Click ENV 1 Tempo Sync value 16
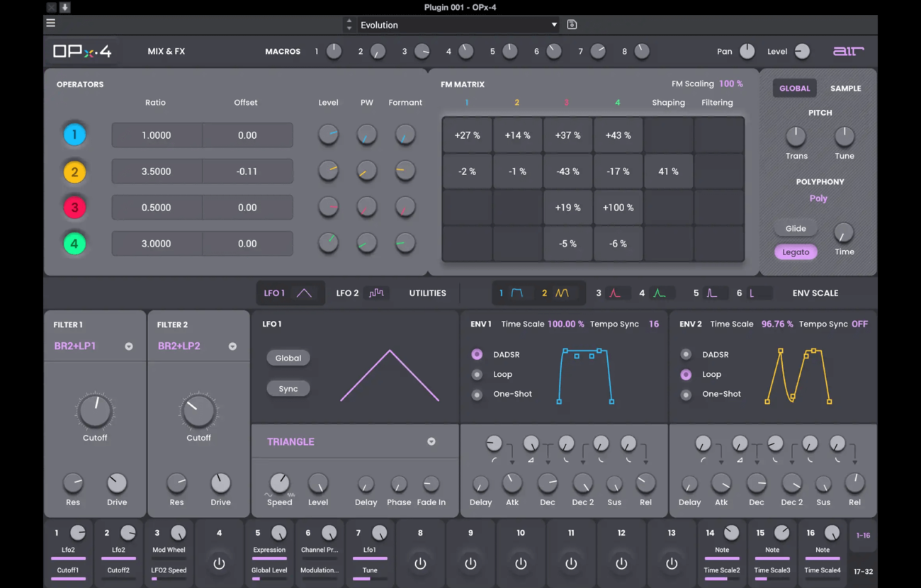The width and height of the screenshot is (921, 588). [x=654, y=324]
